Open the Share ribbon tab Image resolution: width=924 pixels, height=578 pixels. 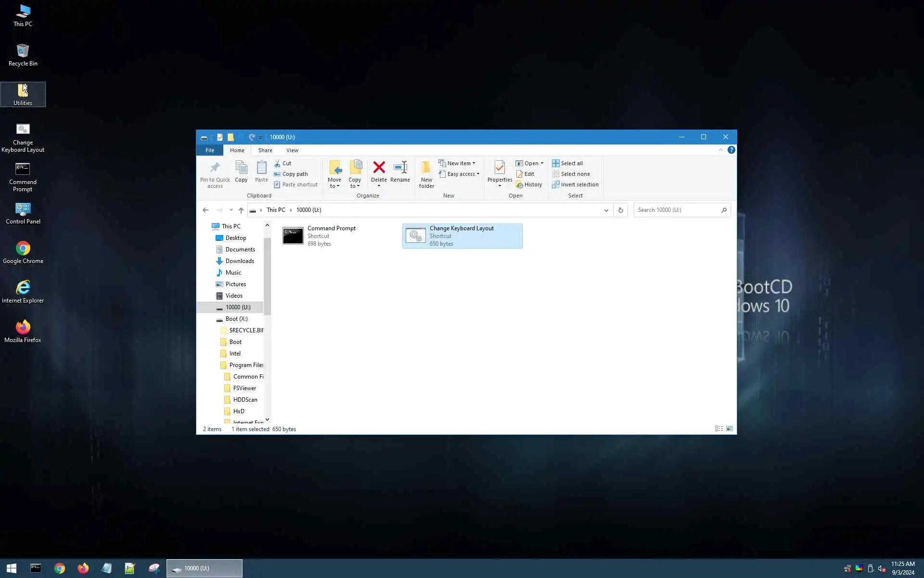[265, 150]
